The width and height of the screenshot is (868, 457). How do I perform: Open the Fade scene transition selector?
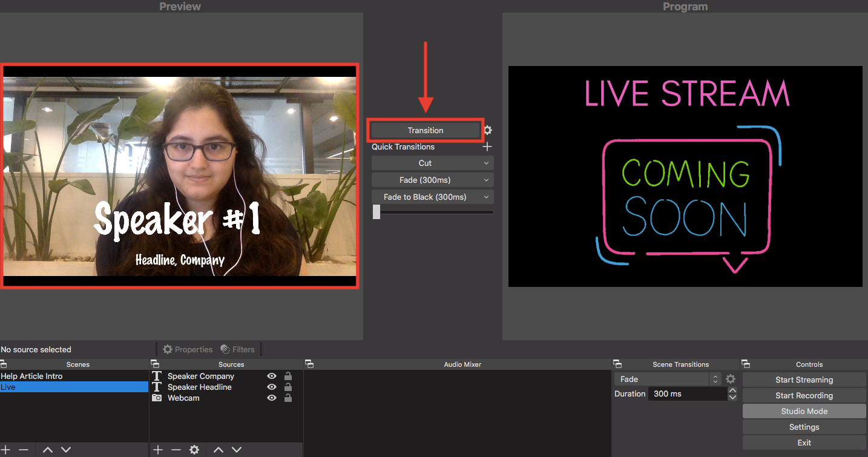[x=667, y=379]
